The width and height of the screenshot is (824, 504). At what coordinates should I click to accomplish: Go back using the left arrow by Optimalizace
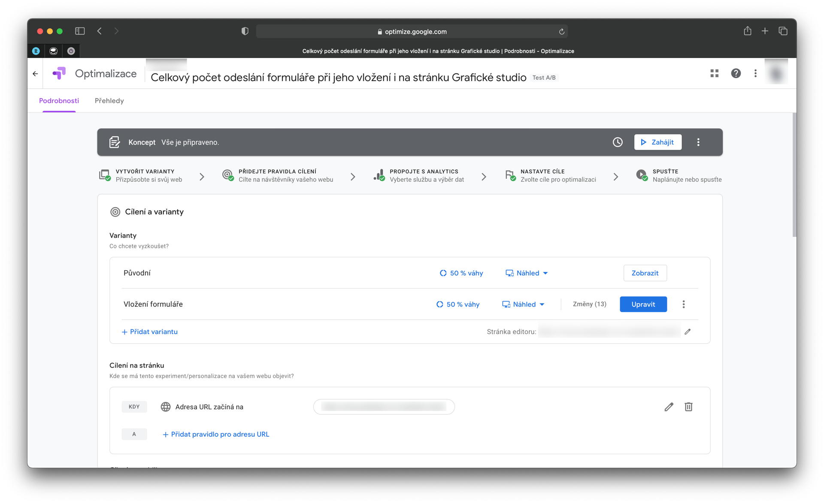35,74
